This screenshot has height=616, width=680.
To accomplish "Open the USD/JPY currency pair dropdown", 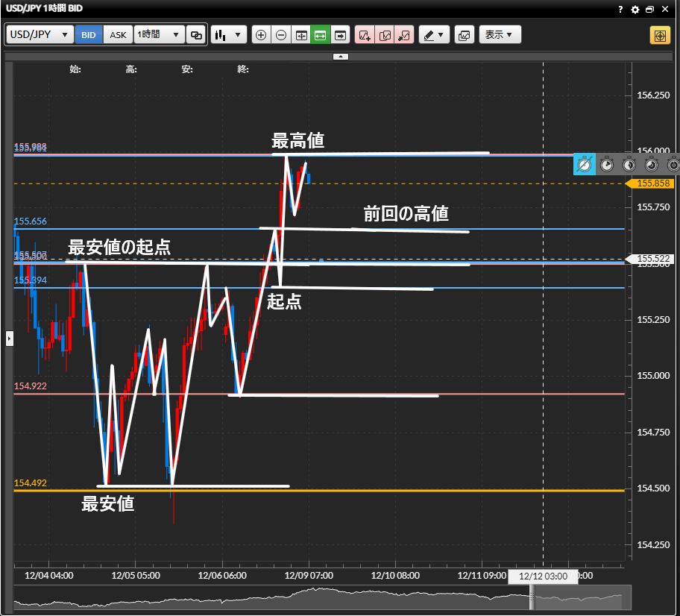I will click(x=40, y=35).
